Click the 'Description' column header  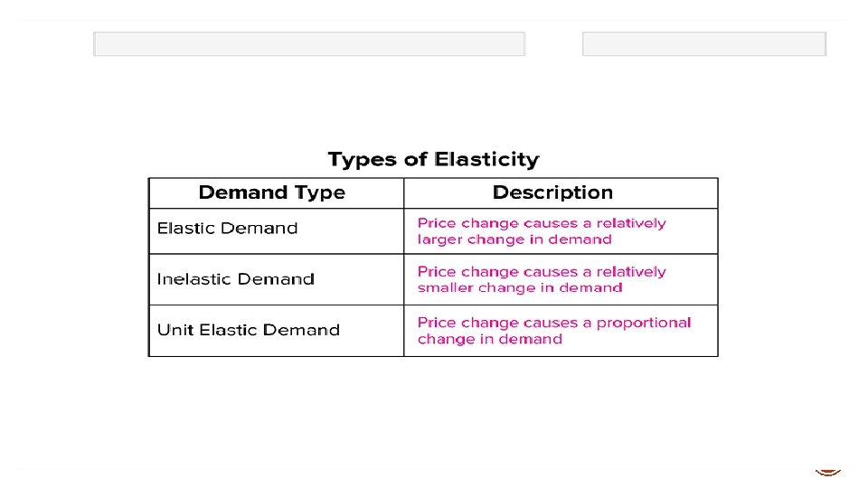click(x=552, y=192)
